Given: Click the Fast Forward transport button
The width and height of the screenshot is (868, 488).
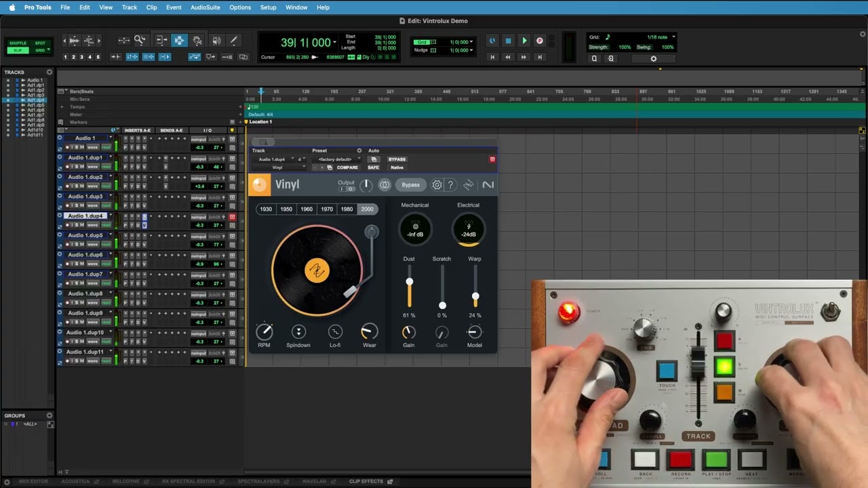Looking at the screenshot, I should point(524,57).
